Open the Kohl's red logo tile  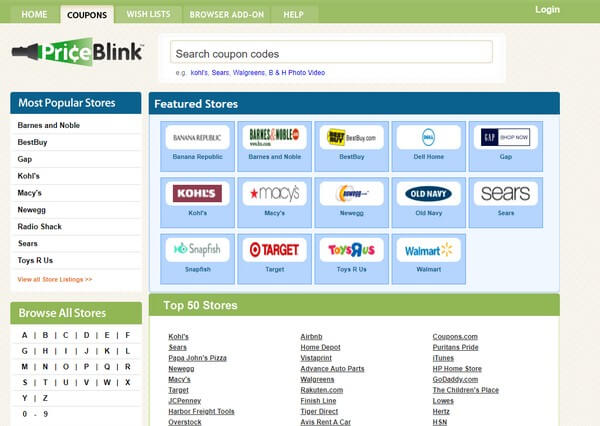click(197, 193)
